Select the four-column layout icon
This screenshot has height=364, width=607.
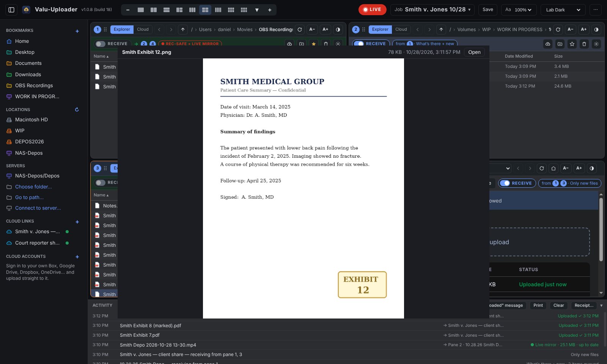(x=218, y=10)
